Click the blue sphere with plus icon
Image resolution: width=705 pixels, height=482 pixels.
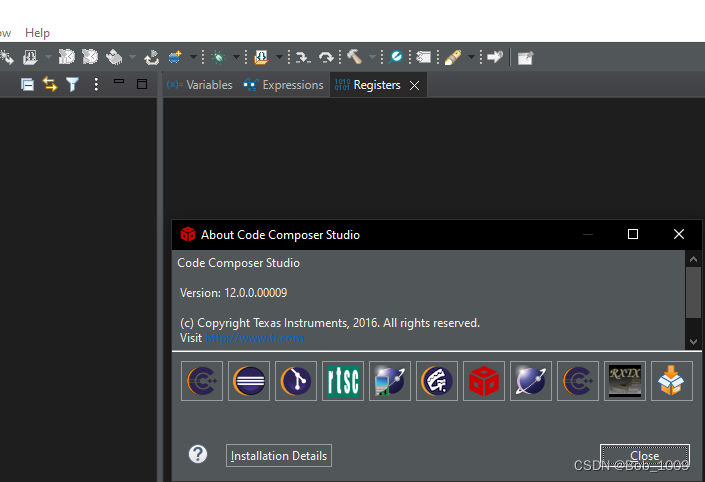(175, 57)
